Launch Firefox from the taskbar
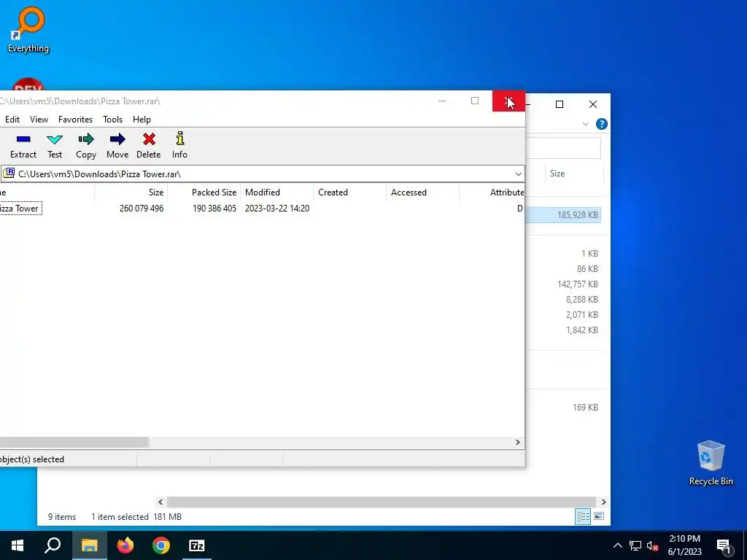Image resolution: width=747 pixels, height=560 pixels. [x=125, y=545]
